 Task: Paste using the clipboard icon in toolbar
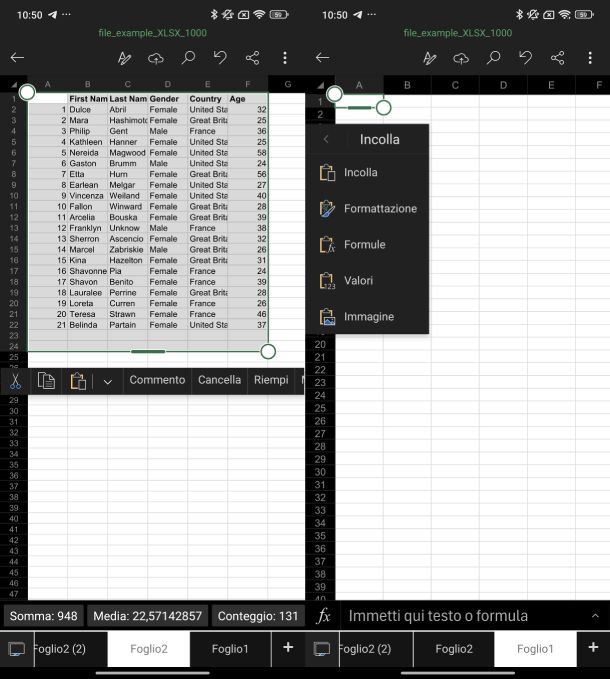tap(78, 381)
